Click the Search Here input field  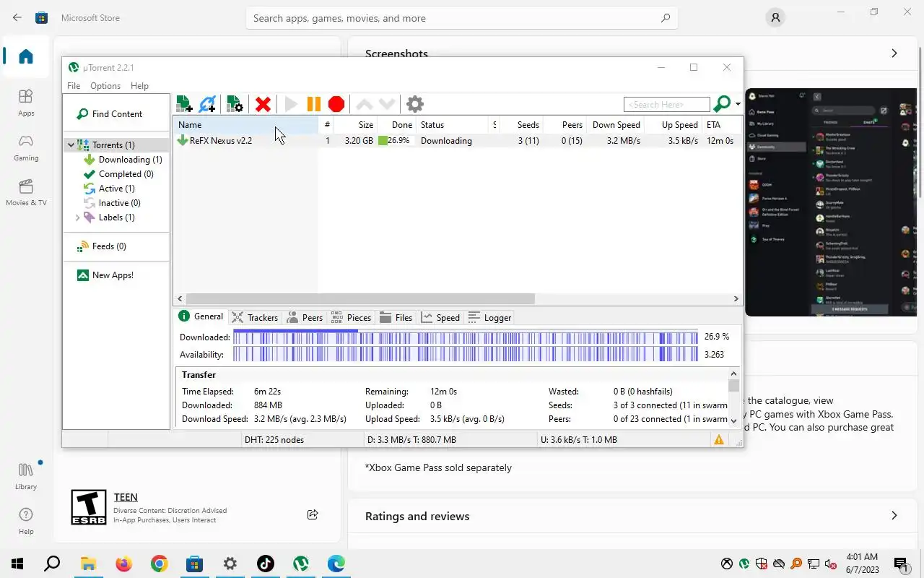click(x=666, y=105)
